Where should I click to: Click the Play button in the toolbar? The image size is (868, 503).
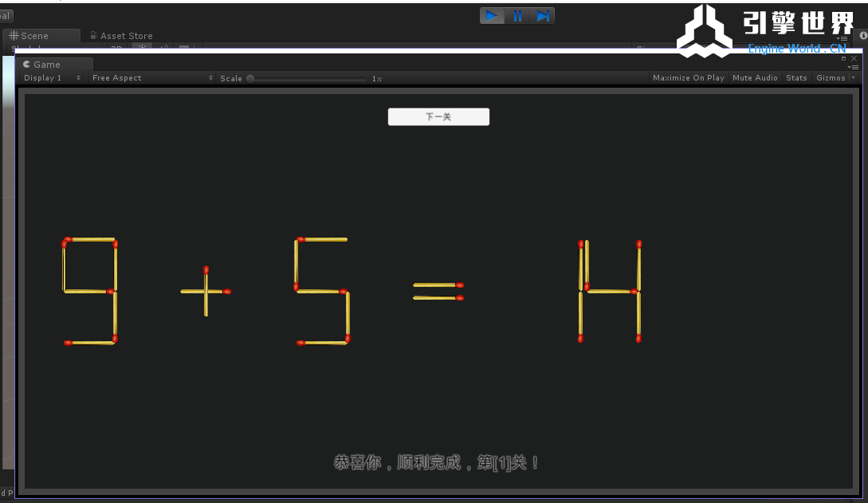[x=492, y=16]
